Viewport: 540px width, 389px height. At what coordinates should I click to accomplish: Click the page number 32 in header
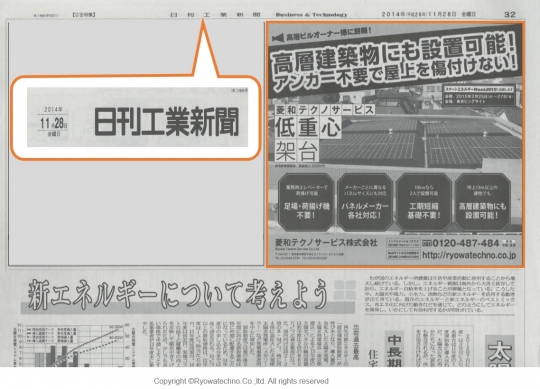(510, 14)
